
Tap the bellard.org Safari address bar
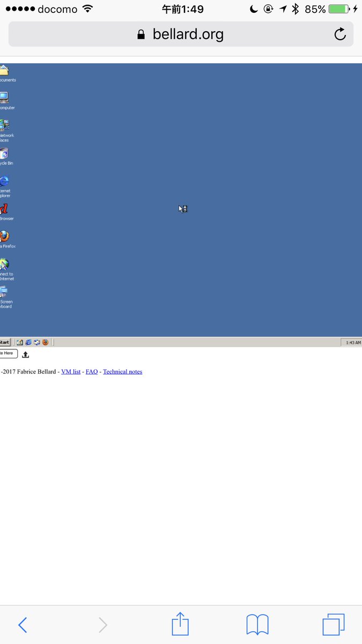[x=181, y=34]
